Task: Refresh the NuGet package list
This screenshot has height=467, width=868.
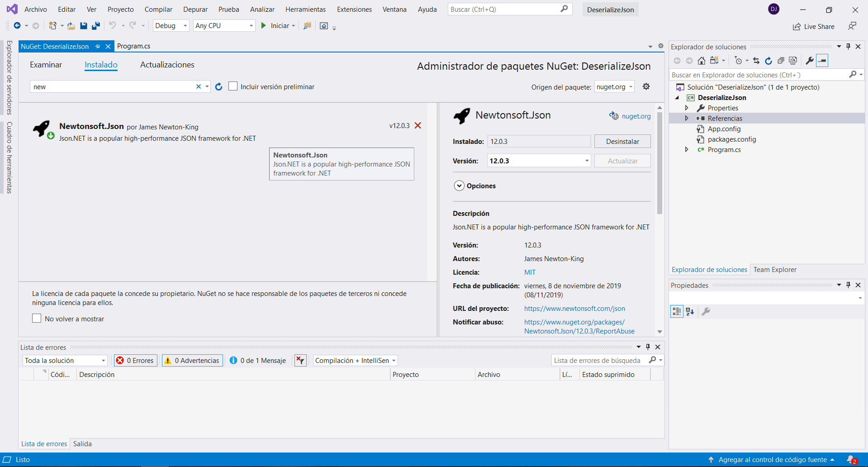Action: point(219,86)
